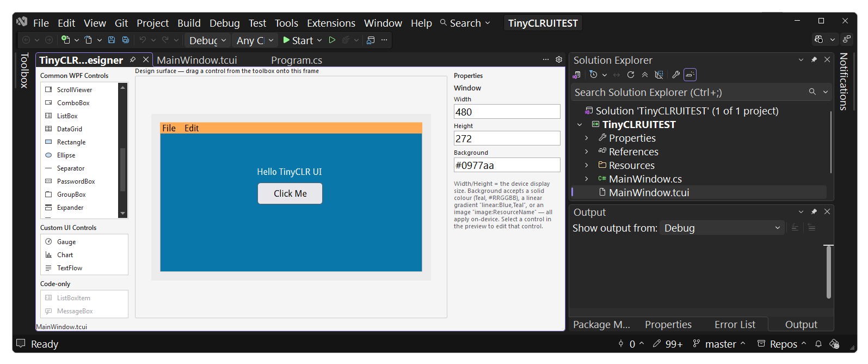
Task: Toggle Show All Files in Solution Explorer
Action: click(x=659, y=75)
